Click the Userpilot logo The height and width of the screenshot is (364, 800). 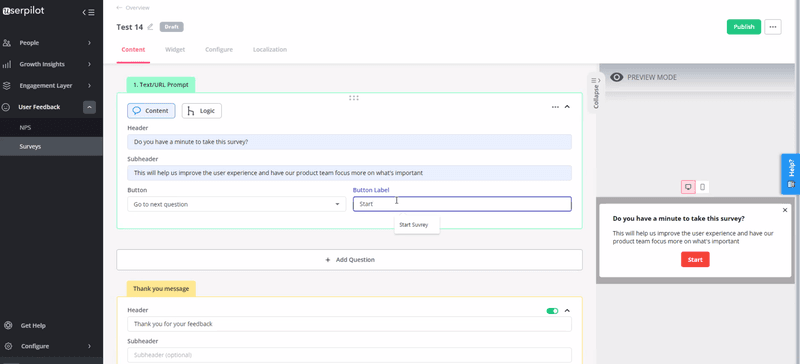(x=23, y=12)
